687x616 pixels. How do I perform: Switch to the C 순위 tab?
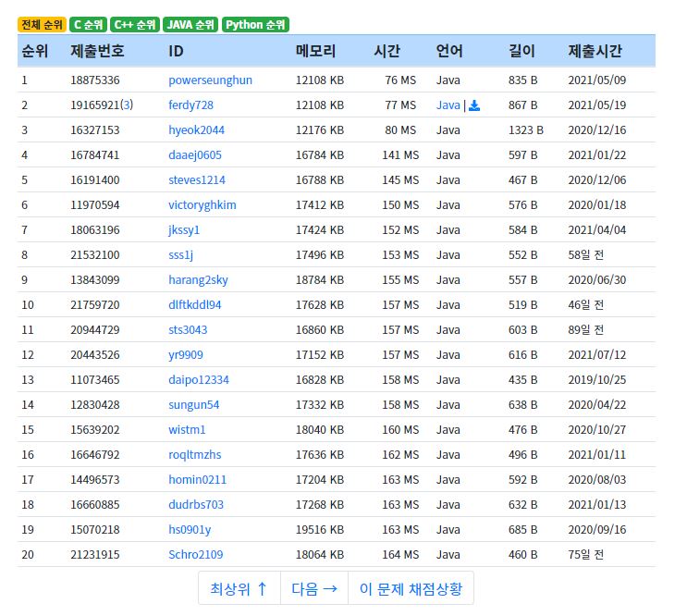pos(88,25)
